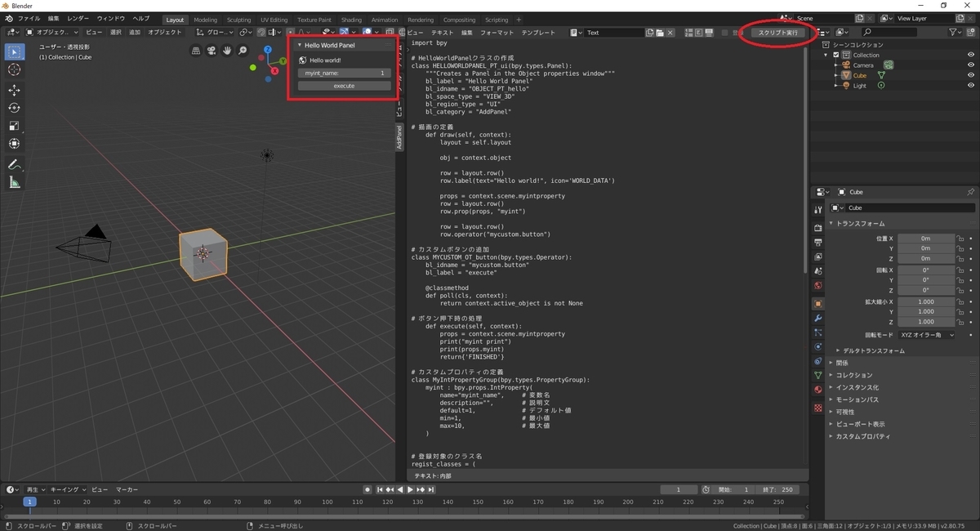
Task: Open the Output properties tab icon
Action: [818, 242]
